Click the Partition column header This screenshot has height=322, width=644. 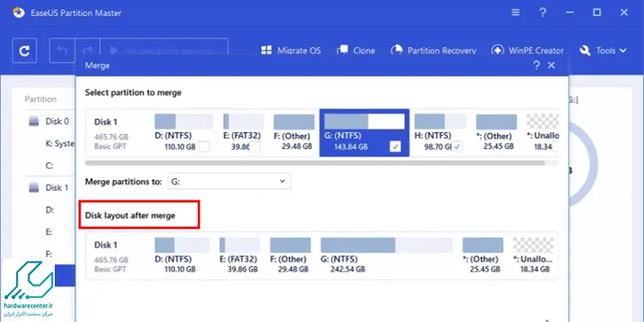point(41,99)
